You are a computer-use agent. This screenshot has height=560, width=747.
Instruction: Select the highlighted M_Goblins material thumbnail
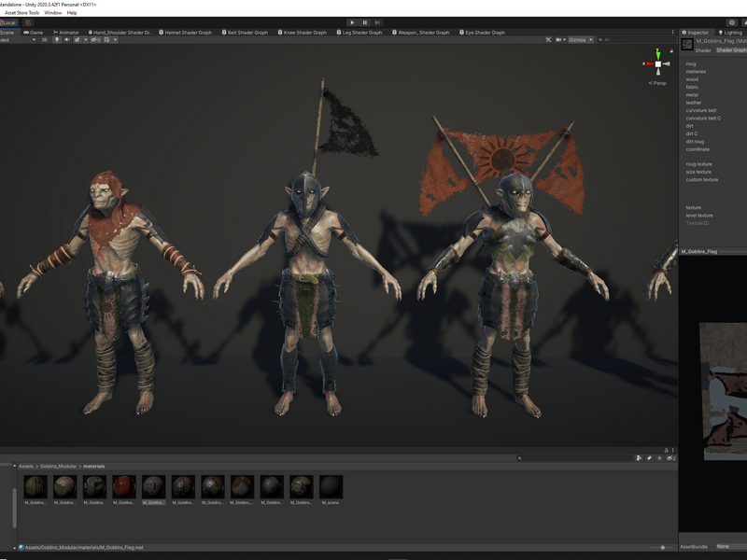coord(153,486)
